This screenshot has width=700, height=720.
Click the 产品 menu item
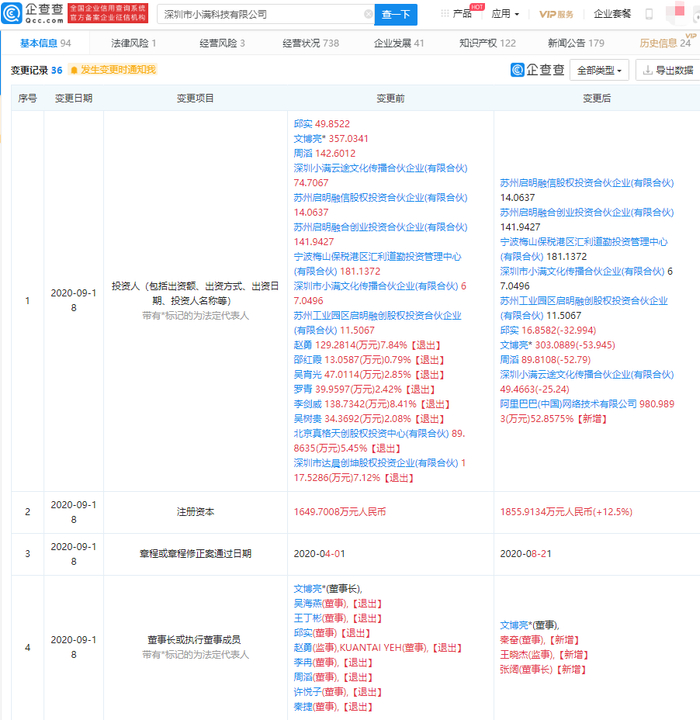tap(462, 14)
